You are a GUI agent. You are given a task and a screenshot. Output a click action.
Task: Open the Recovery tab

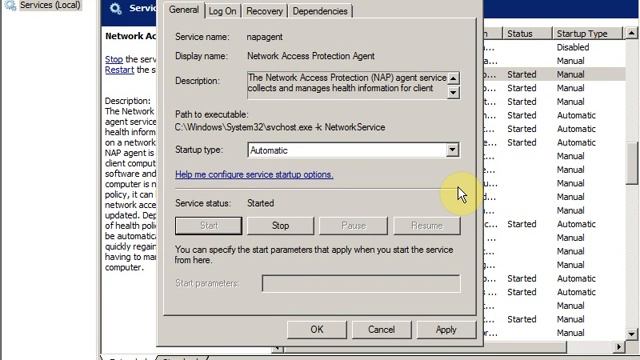[x=264, y=11]
